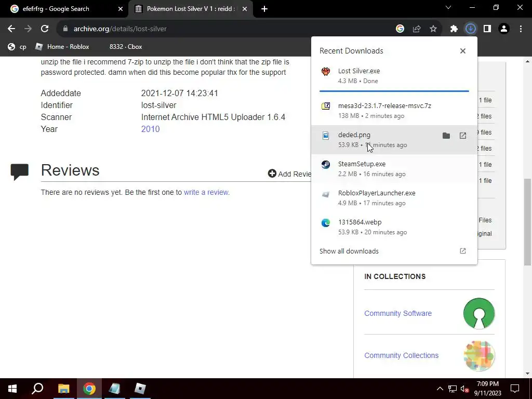Click the 1315864.webp Edge icon
Screen dimensions: 532x399
click(326, 223)
